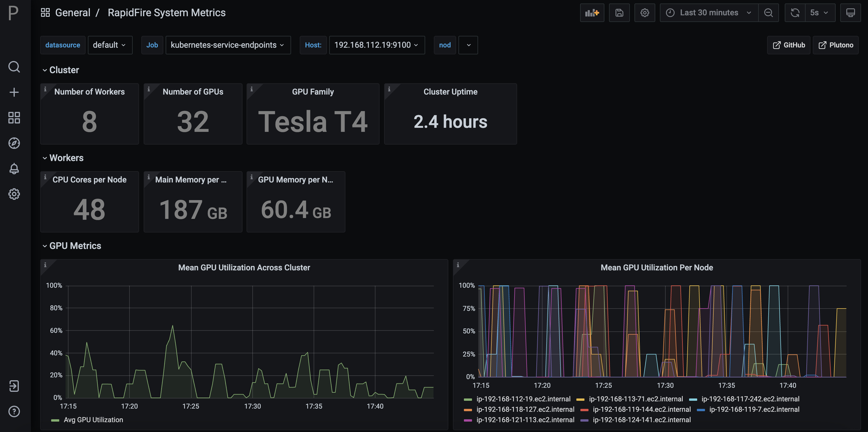Toggle ip-192-168-119-144 series in legend
Image resolution: width=868 pixels, height=432 pixels.
[642, 409]
